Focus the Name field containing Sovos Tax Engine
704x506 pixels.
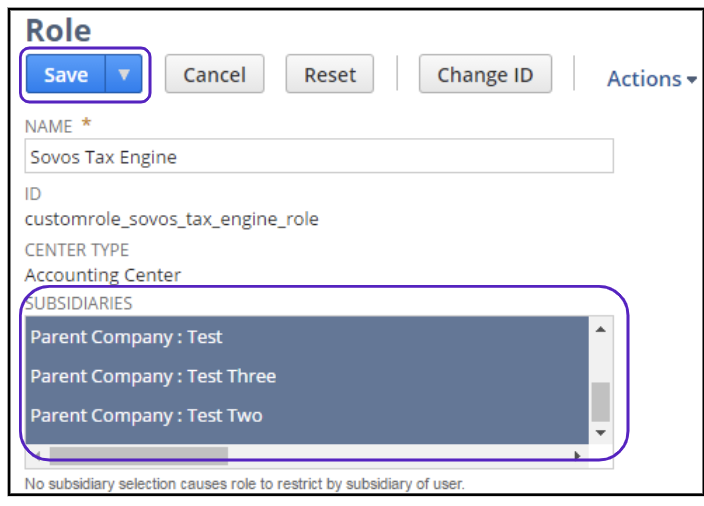click(318, 157)
